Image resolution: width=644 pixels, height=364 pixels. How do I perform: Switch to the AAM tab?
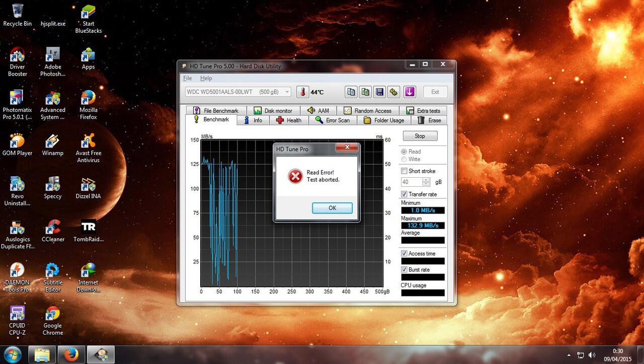318,111
